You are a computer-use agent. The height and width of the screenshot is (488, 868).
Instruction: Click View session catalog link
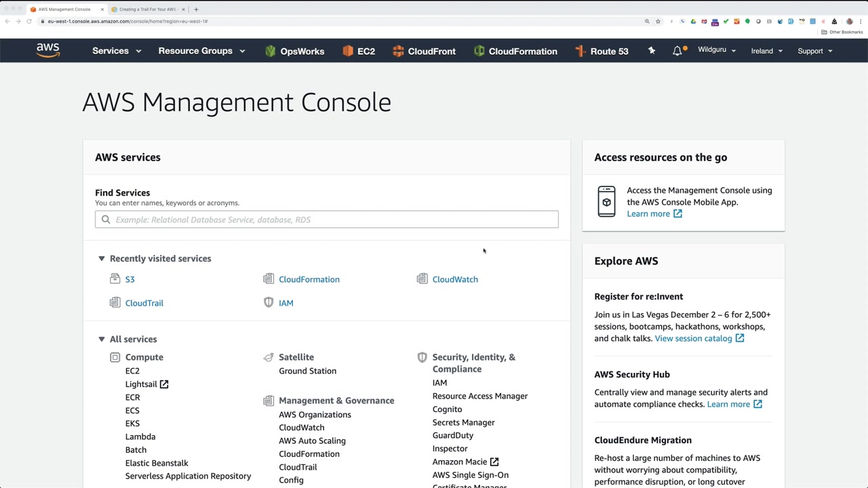click(693, 338)
